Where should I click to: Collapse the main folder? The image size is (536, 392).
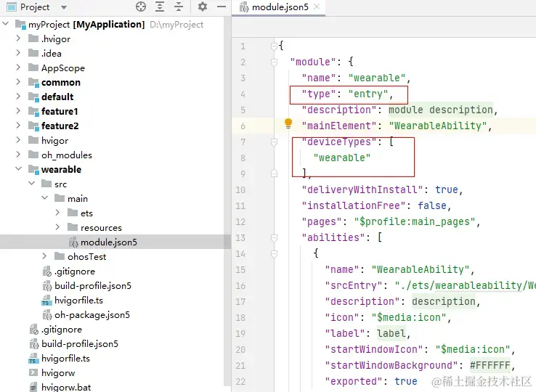coord(45,198)
